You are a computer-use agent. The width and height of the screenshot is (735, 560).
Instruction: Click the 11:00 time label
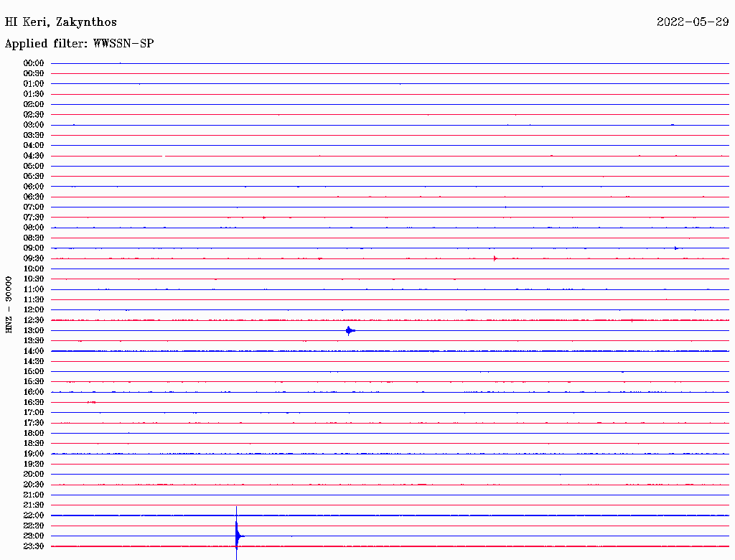coord(34,289)
